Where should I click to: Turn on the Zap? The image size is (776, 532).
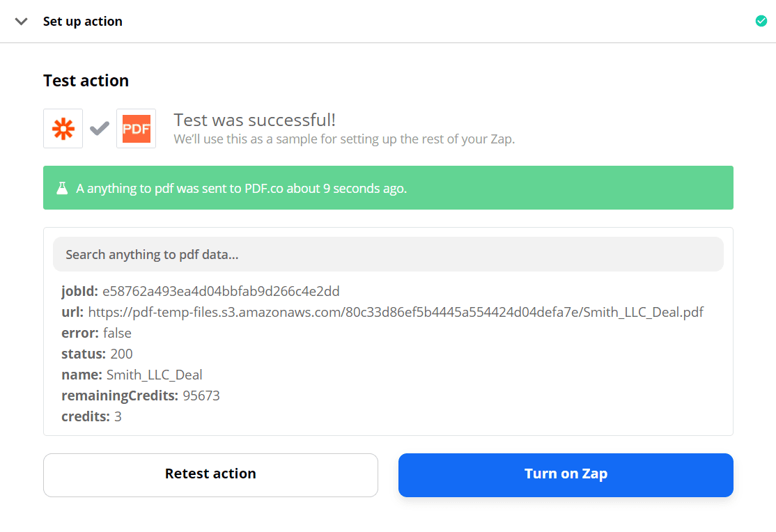[566, 475]
